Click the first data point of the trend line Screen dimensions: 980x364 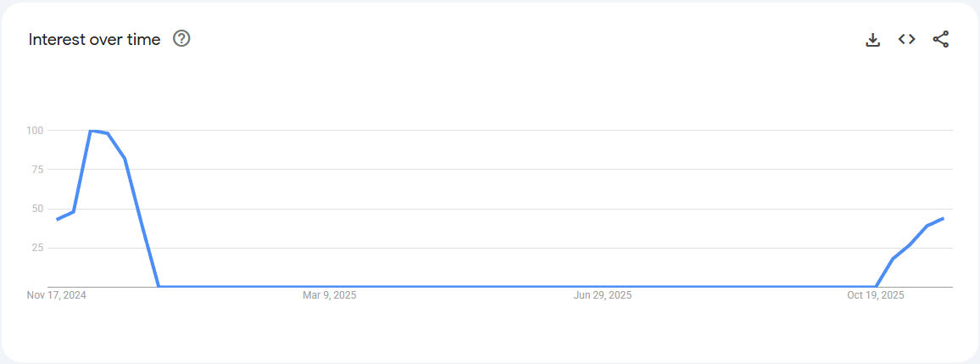click(x=57, y=220)
